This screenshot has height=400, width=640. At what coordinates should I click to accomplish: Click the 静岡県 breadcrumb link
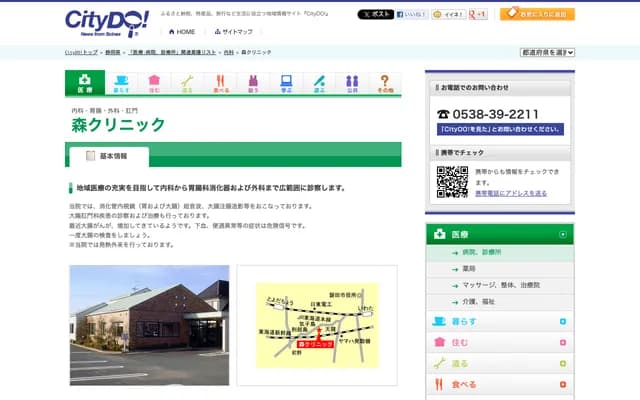coord(113,52)
